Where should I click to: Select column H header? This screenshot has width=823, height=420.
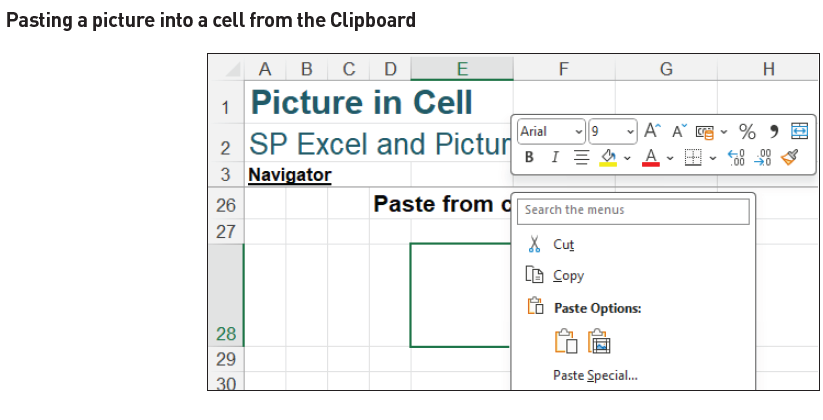pos(768,69)
